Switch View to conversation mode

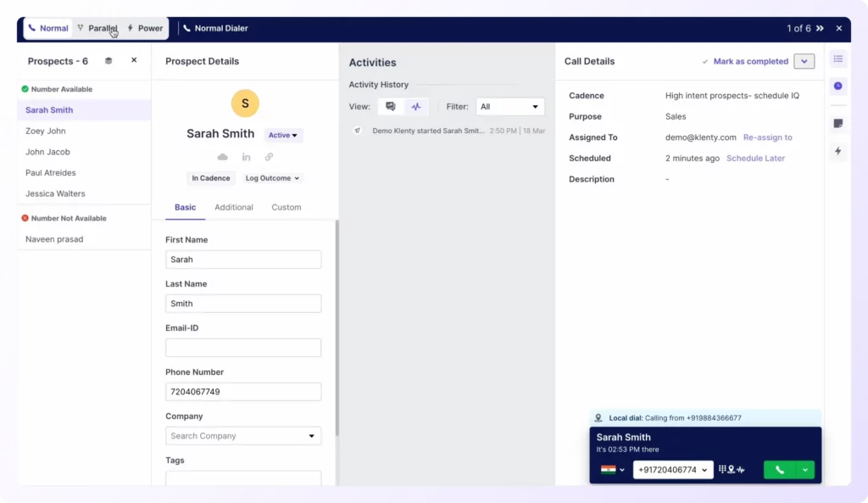point(391,107)
